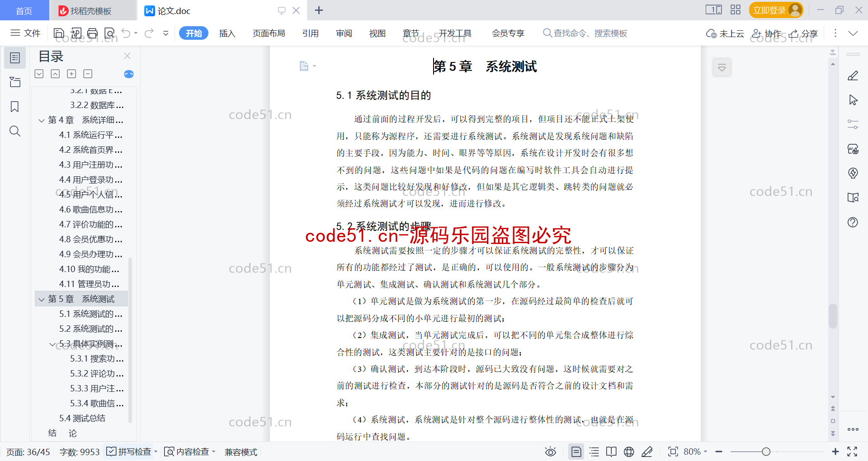Image resolution: width=868 pixels, height=461 pixels.
Task: Open the chapter navigation icon in the left sidebar
Action: tap(15, 82)
